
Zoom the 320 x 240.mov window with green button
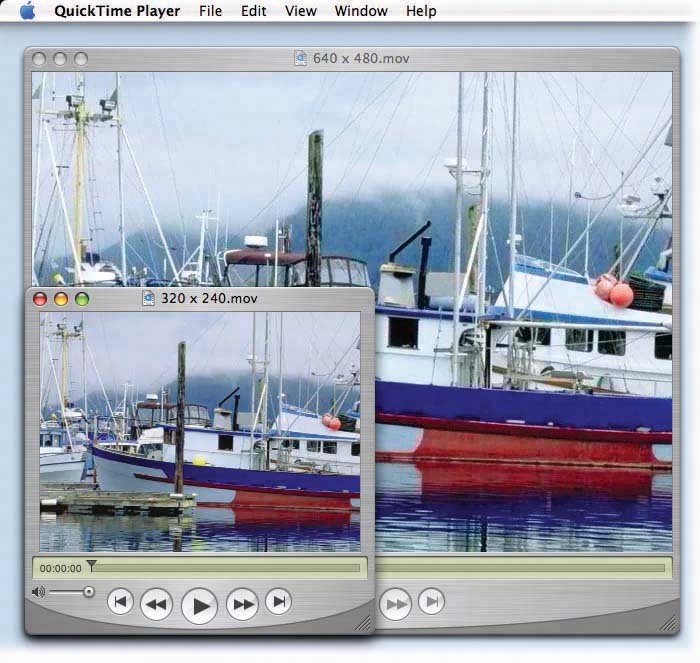[x=82, y=299]
